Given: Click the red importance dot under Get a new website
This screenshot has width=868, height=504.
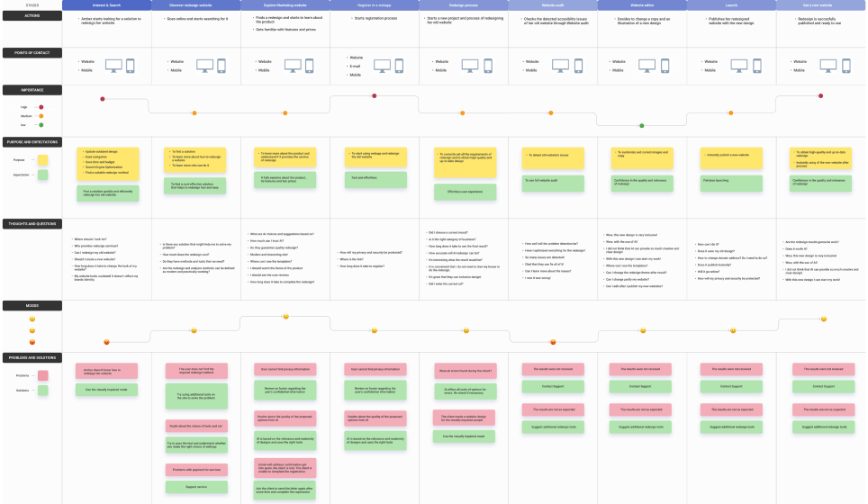Looking at the screenshot, I should (x=821, y=95).
